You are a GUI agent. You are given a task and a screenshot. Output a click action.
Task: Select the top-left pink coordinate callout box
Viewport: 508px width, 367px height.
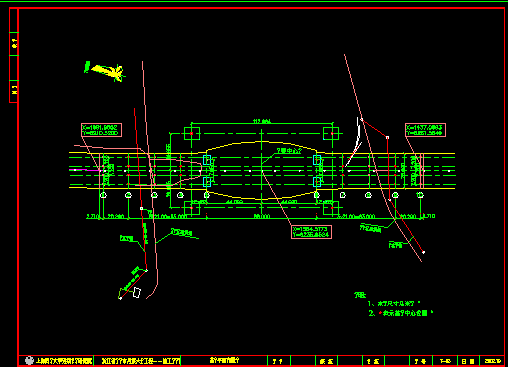[x=101, y=130]
